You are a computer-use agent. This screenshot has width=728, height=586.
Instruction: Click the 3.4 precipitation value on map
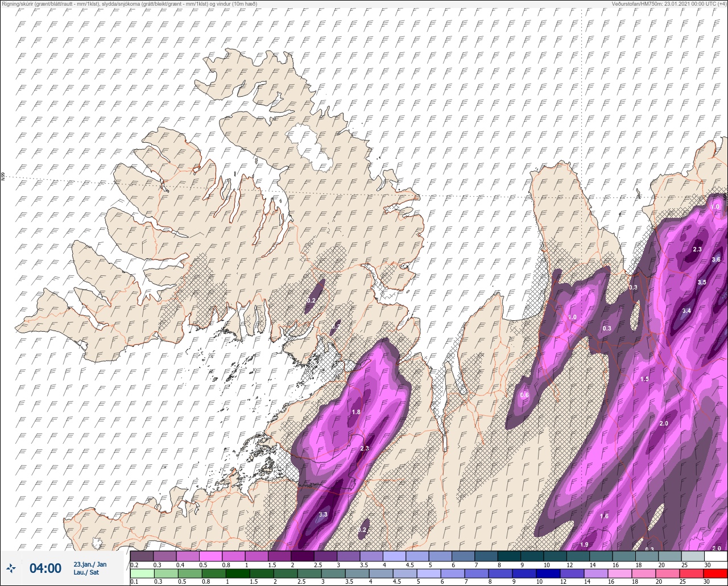point(686,311)
